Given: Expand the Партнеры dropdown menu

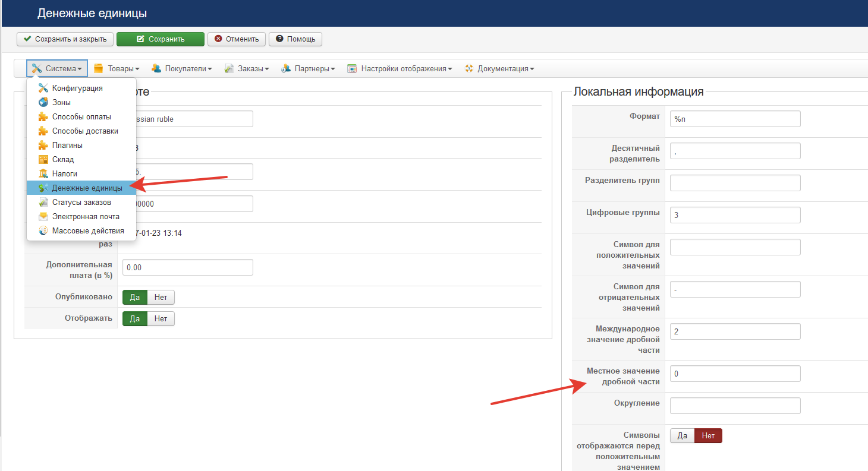Looking at the screenshot, I should (308, 68).
